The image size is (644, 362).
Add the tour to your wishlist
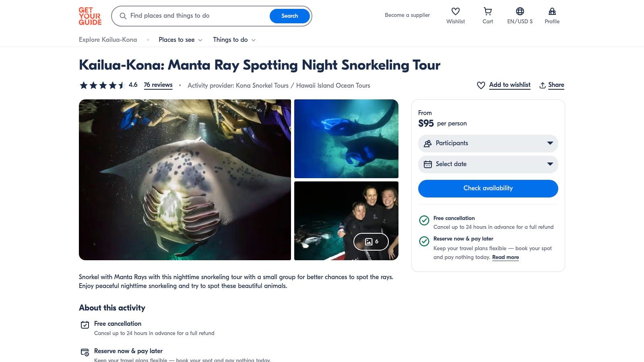click(x=509, y=85)
